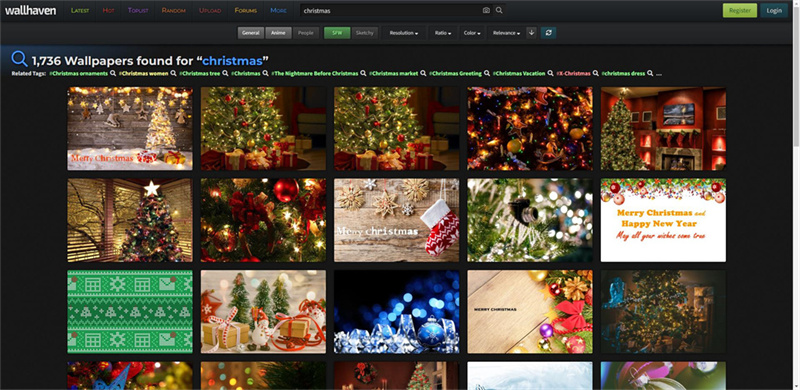Search icon beside Christmas market tag

coord(423,74)
